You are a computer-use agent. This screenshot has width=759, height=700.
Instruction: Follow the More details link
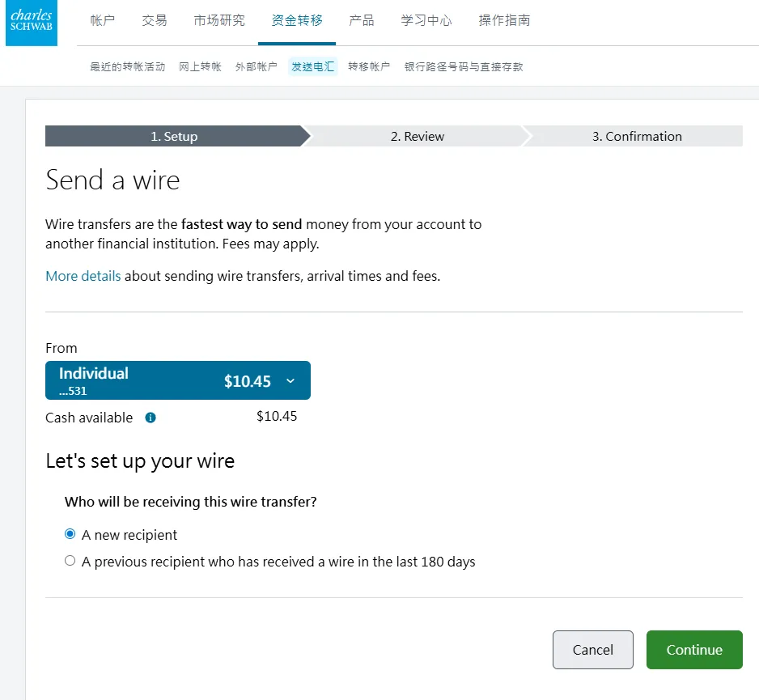click(83, 276)
